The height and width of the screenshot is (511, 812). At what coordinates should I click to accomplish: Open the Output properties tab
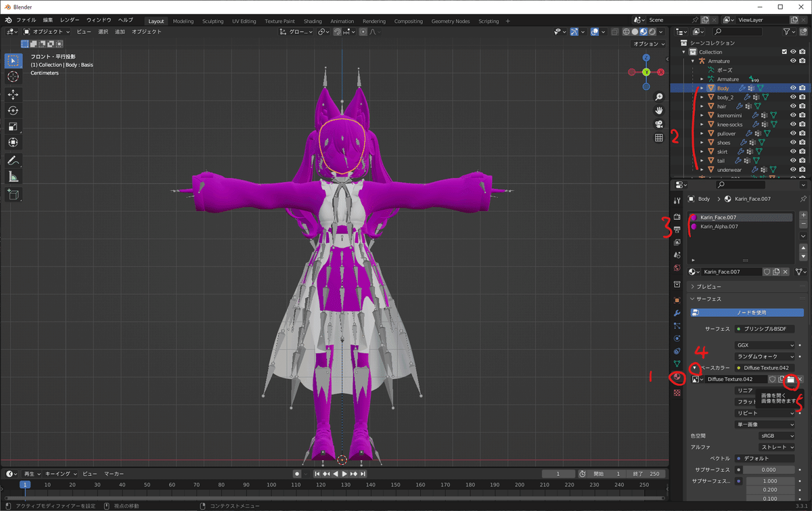(677, 229)
